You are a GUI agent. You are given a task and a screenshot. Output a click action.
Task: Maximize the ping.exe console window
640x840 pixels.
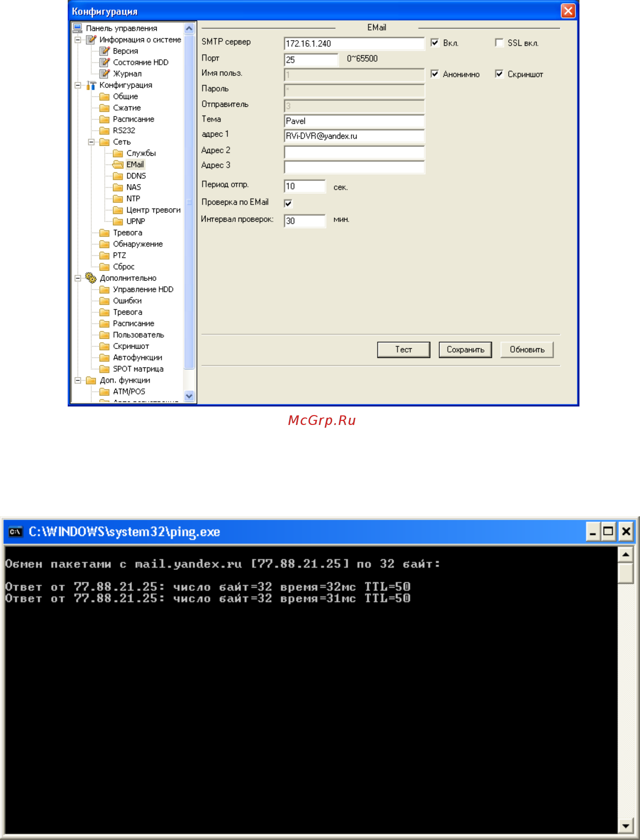click(609, 531)
